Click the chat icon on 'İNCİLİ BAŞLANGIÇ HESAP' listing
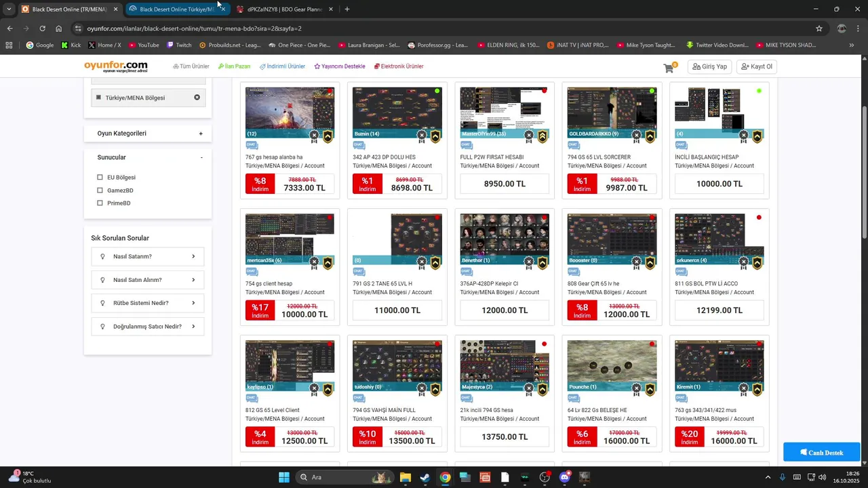Image resolution: width=868 pixels, height=488 pixels. tap(681, 145)
